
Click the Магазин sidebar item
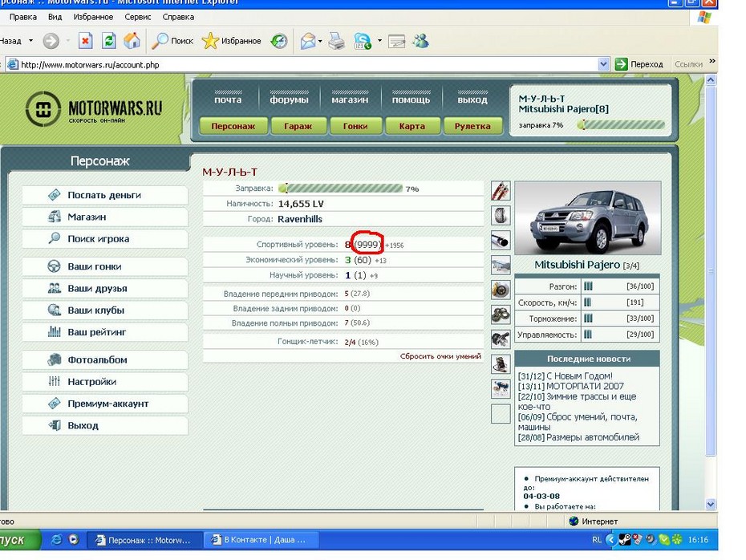point(104,217)
